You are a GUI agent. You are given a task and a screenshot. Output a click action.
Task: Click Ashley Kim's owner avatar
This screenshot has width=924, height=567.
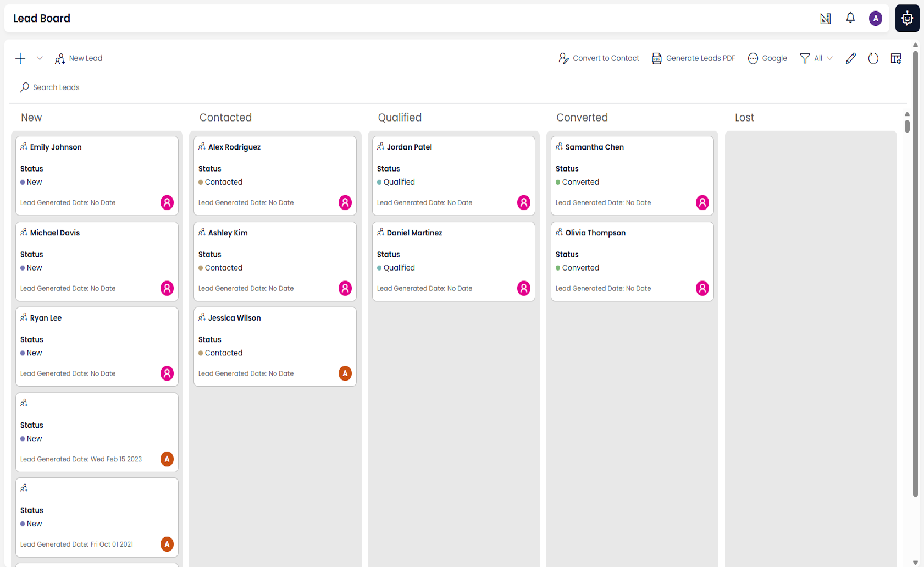(x=345, y=288)
